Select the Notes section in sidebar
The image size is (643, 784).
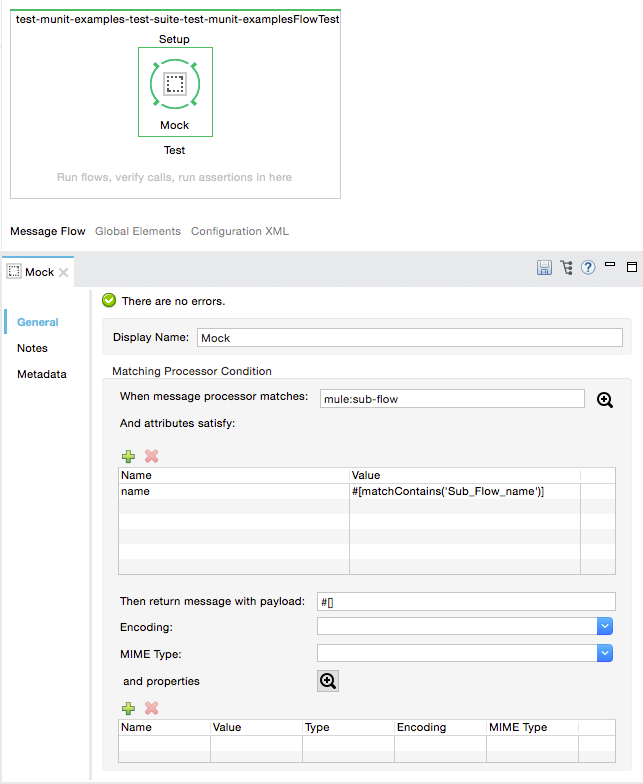click(x=32, y=348)
